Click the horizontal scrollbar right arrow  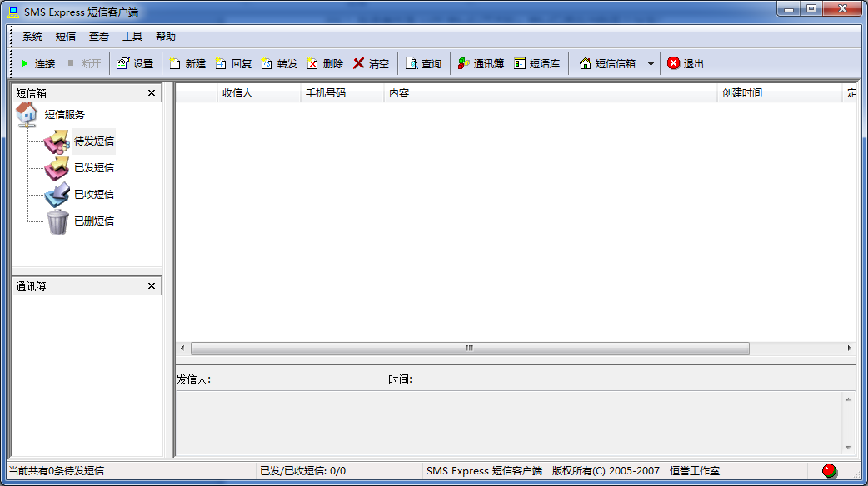pos(849,349)
